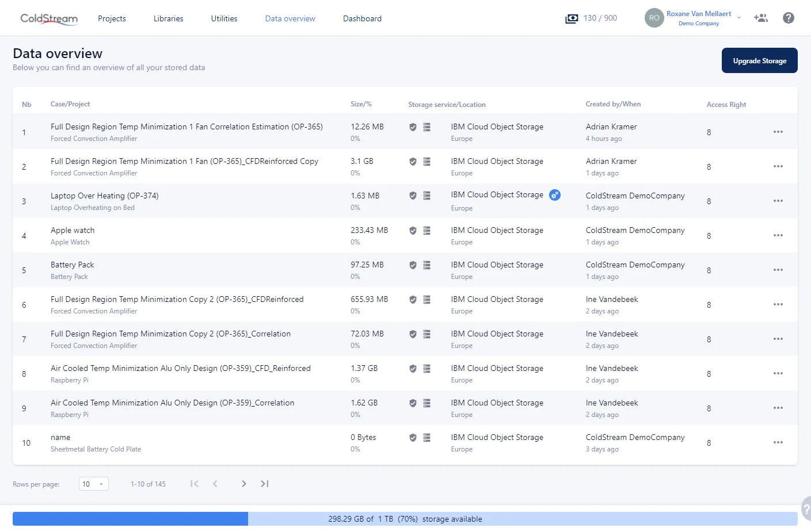Open the Utilities nav item

tap(224, 18)
